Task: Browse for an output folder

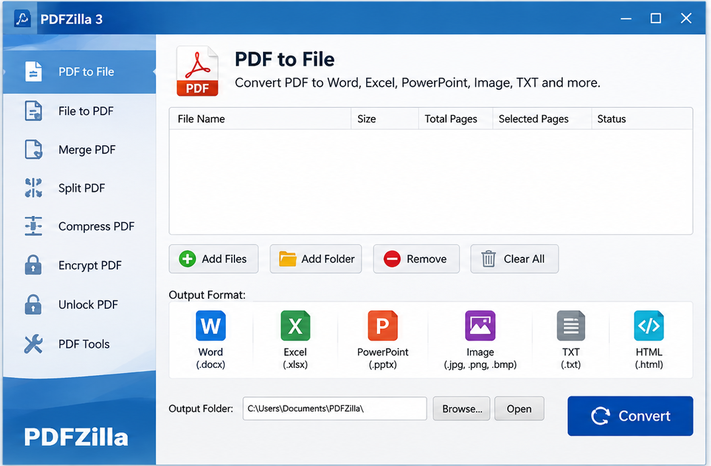Action: coord(462,409)
